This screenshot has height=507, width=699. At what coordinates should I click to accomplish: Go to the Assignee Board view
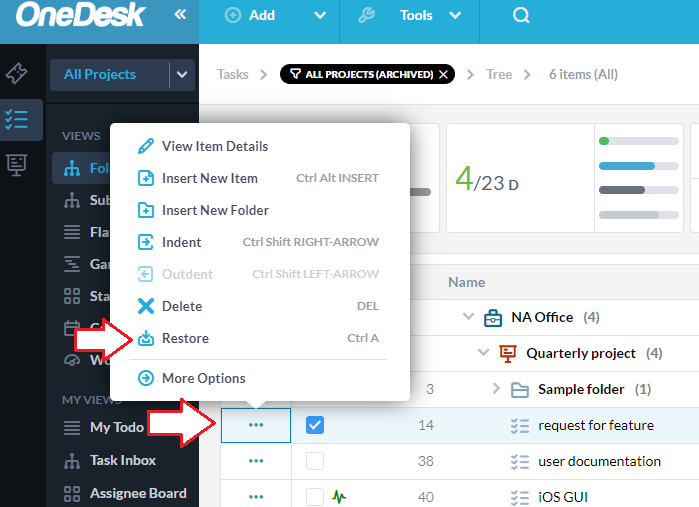(x=137, y=493)
